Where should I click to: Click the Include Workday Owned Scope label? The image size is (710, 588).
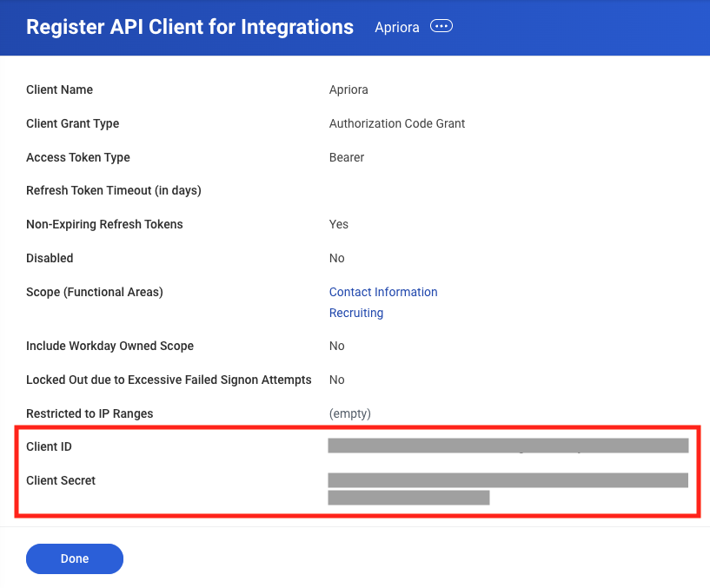coord(109,346)
